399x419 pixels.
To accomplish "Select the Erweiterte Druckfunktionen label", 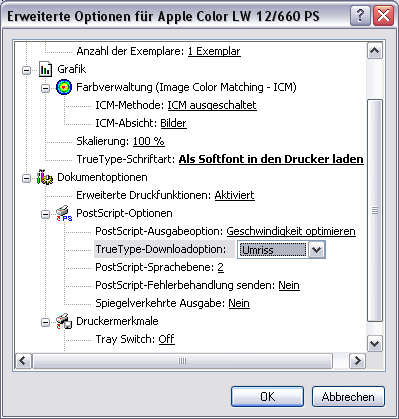I will [x=144, y=195].
